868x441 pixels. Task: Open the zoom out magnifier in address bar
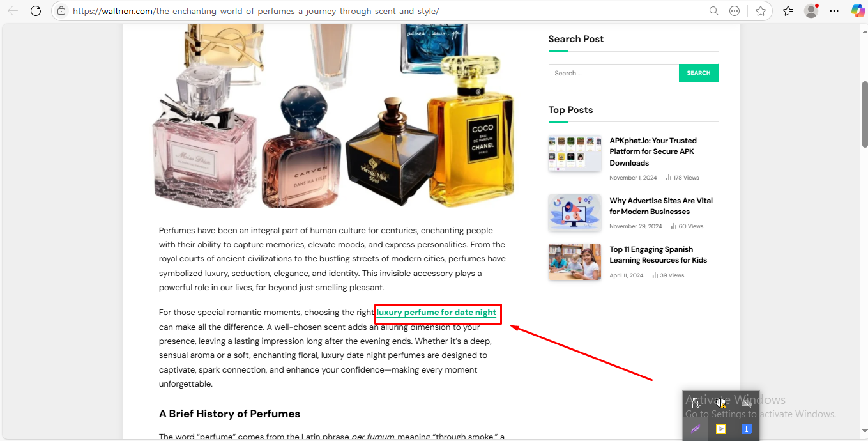714,11
